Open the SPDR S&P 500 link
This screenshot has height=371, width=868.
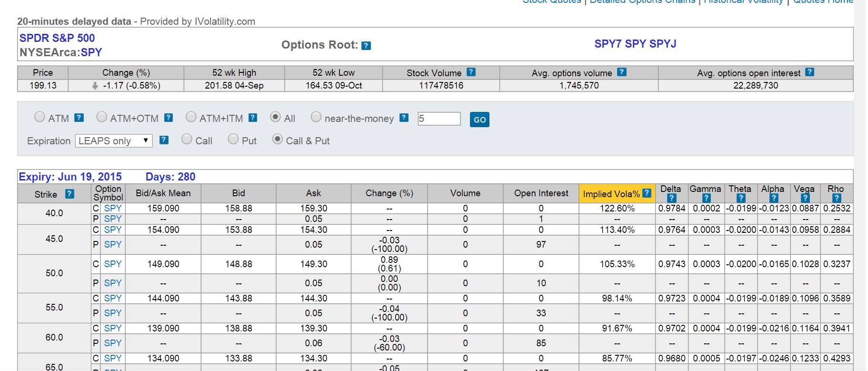pyautogui.click(x=57, y=38)
